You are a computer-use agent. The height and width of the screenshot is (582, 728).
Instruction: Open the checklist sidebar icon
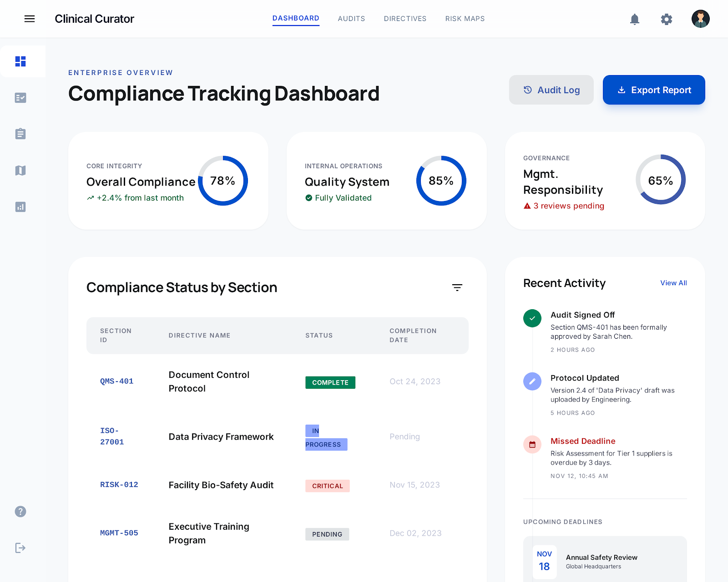pyautogui.click(x=20, y=98)
